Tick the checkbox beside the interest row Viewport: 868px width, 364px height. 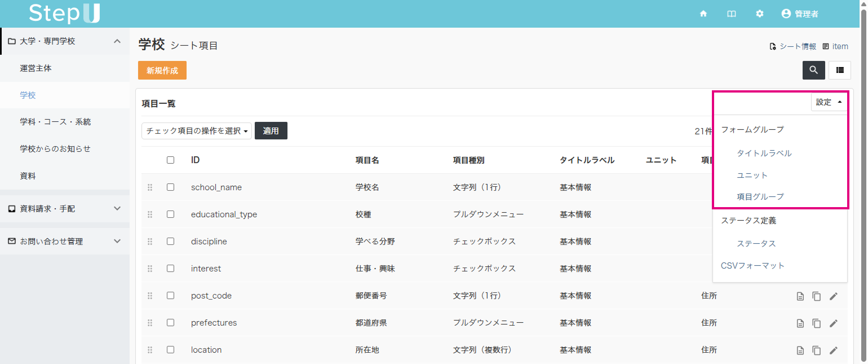pos(171,268)
